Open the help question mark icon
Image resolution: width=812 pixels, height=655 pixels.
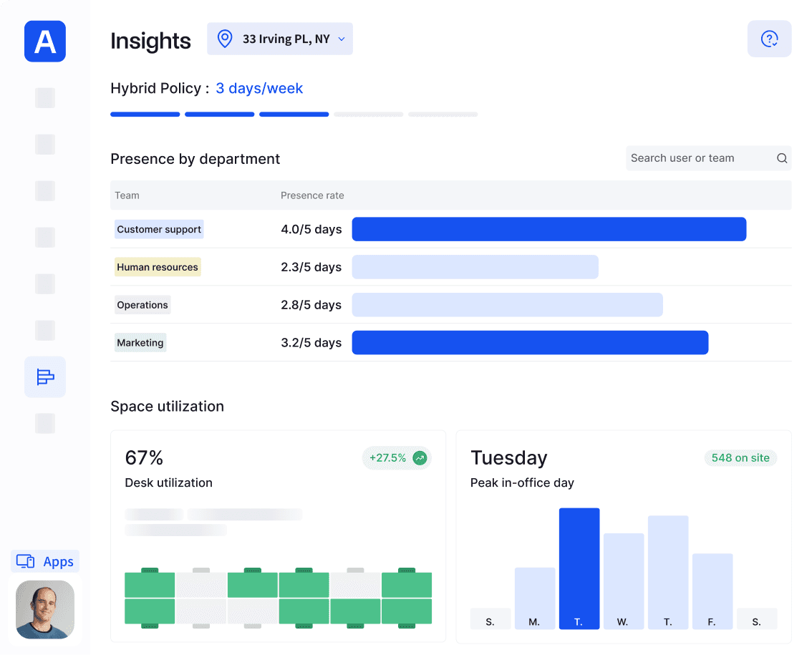pyautogui.click(x=769, y=39)
